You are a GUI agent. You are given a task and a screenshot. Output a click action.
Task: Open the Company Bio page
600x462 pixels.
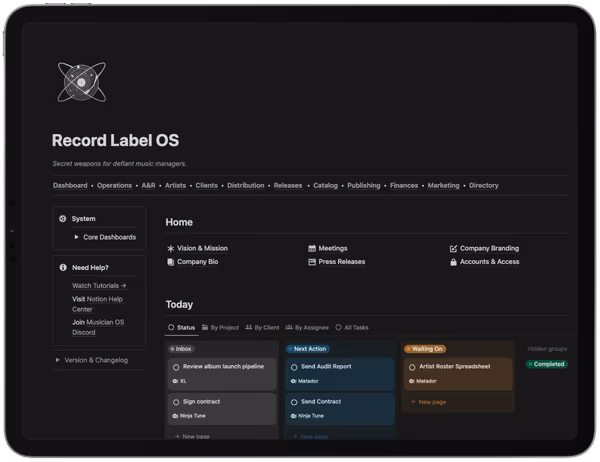pyautogui.click(x=197, y=262)
